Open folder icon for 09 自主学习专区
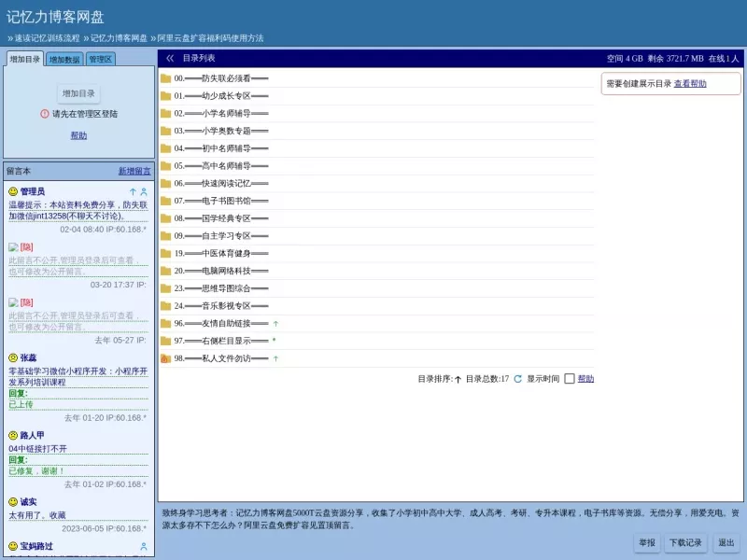 click(x=166, y=236)
